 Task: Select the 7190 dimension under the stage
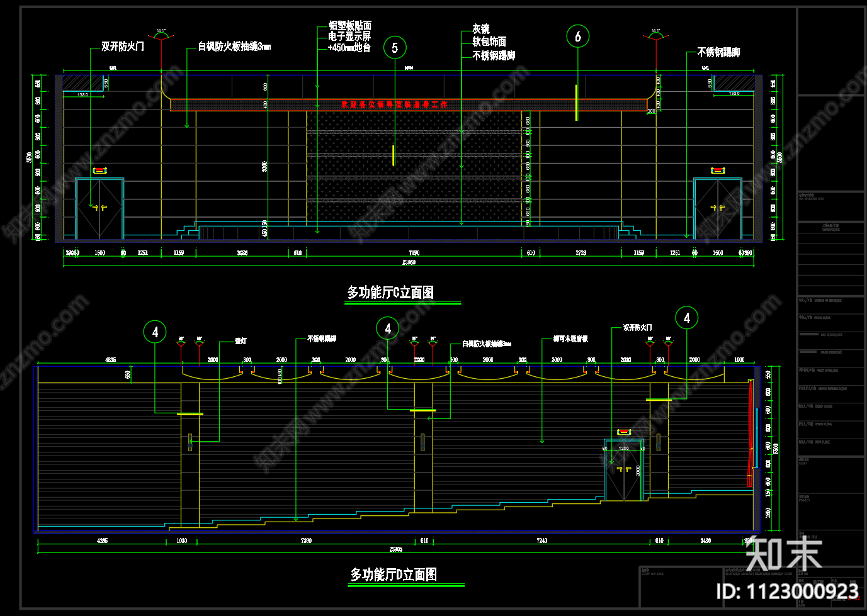pos(414,253)
